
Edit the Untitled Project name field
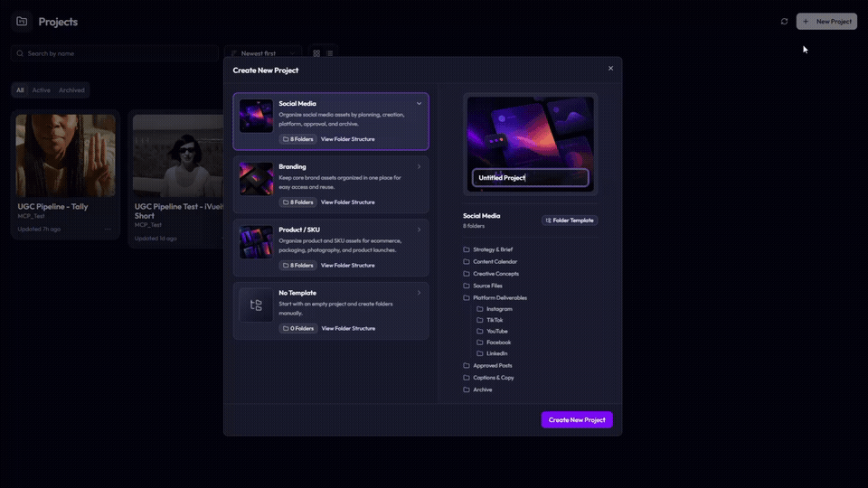tap(531, 178)
